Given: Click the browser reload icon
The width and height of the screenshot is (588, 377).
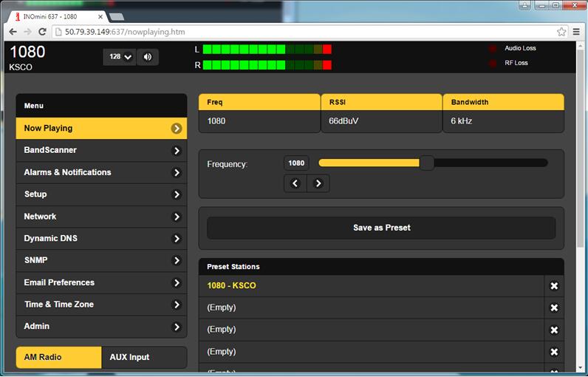Looking at the screenshot, I should coord(43,32).
